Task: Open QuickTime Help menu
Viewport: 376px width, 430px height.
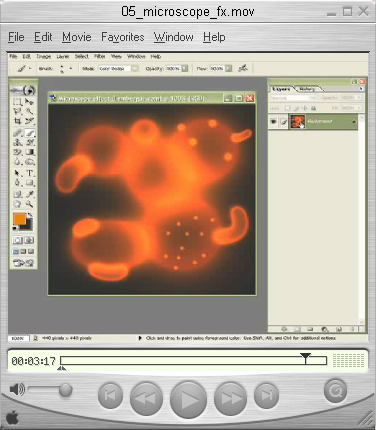Action: pos(214,37)
